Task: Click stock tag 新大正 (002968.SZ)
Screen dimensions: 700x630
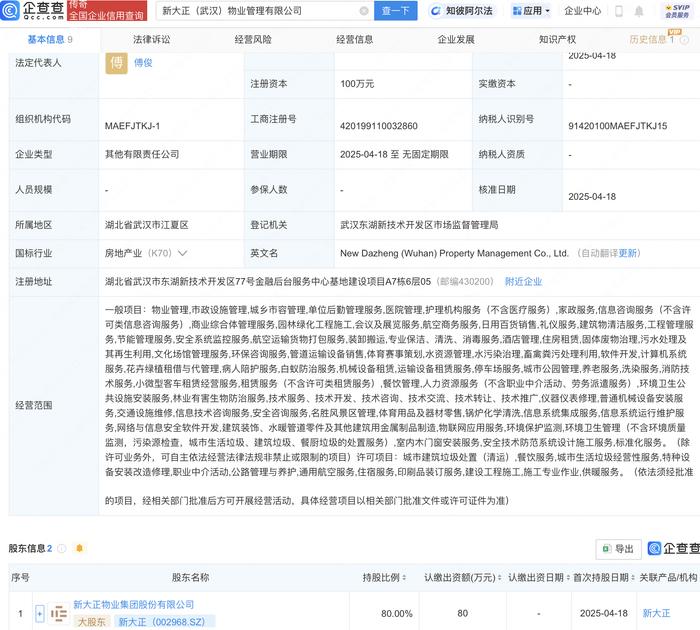Action: tap(162, 622)
